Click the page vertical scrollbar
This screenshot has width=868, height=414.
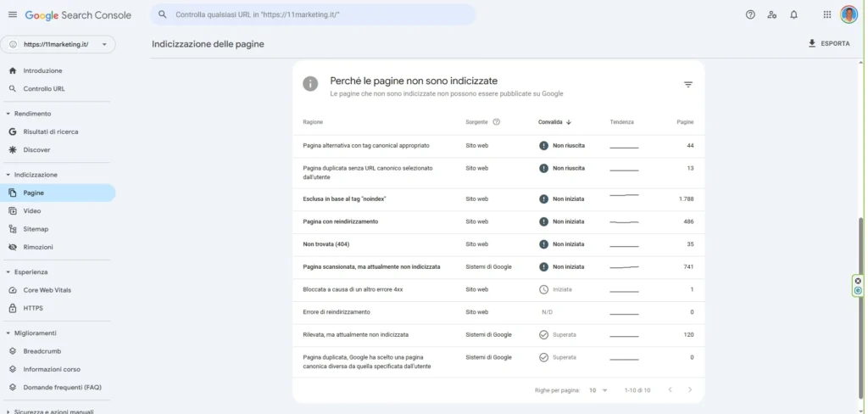[863, 255]
